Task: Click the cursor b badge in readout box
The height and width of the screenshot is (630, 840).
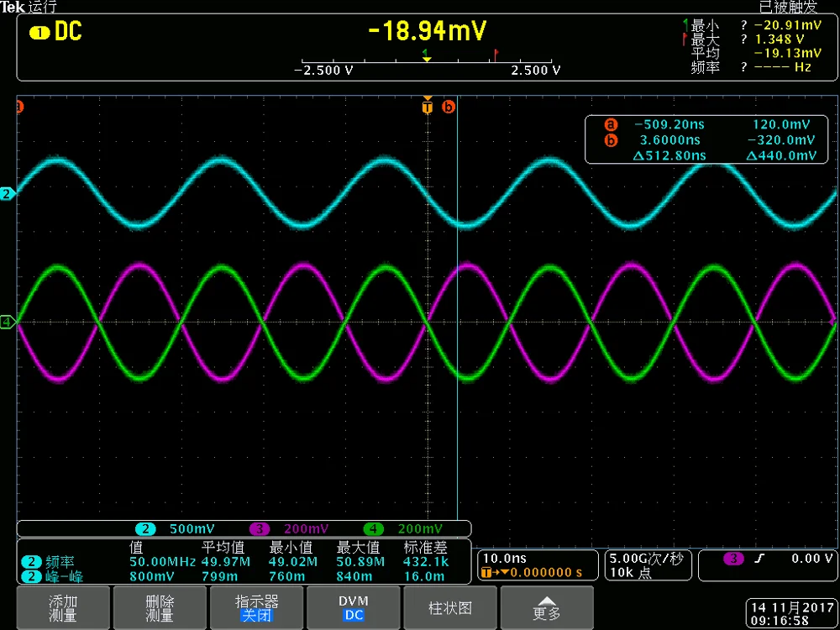Action: point(611,141)
